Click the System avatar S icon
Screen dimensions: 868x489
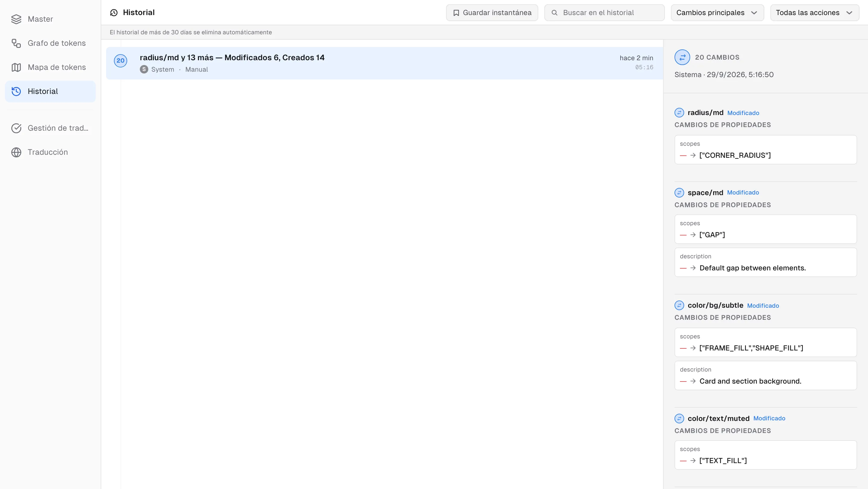pyautogui.click(x=144, y=69)
